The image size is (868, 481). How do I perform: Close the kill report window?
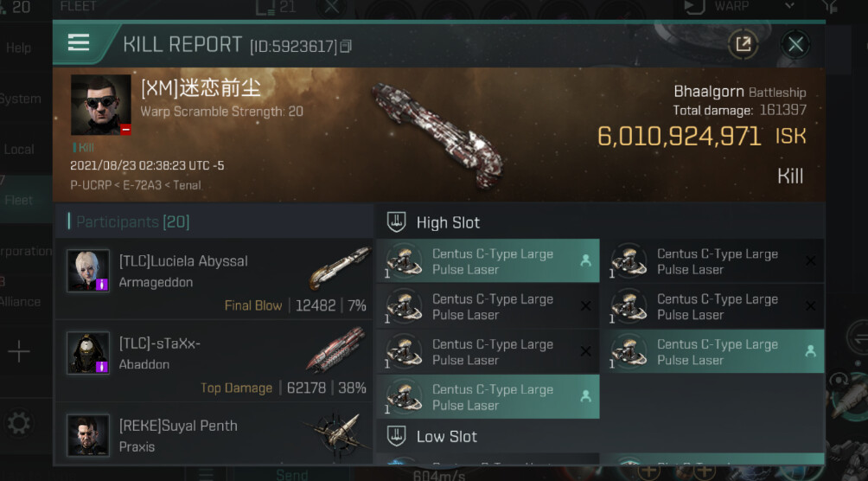pos(795,44)
